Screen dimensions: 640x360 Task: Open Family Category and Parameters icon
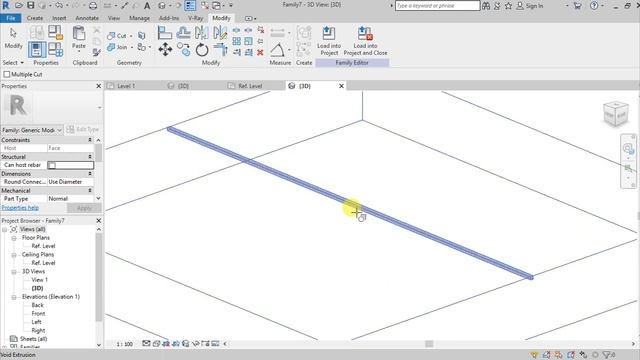[55, 32]
